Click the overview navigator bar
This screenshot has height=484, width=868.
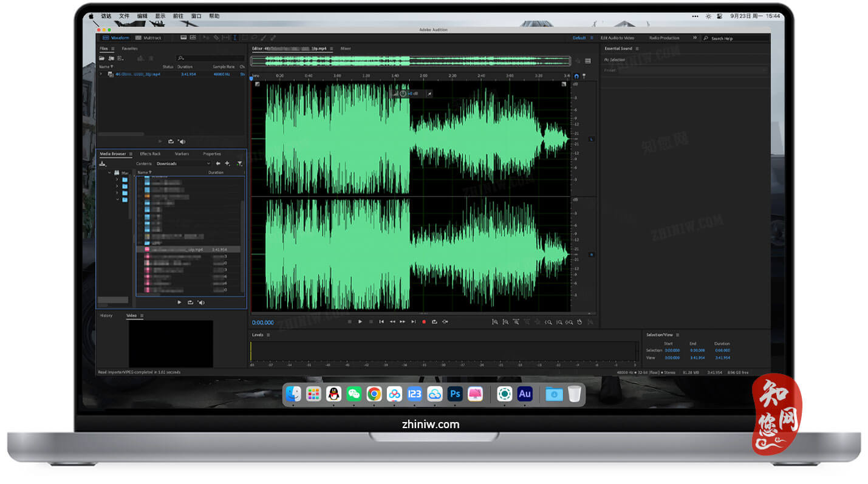point(411,61)
